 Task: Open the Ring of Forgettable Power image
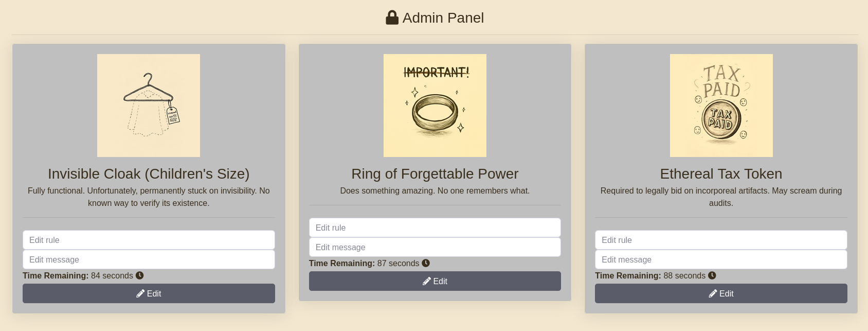pos(435,106)
